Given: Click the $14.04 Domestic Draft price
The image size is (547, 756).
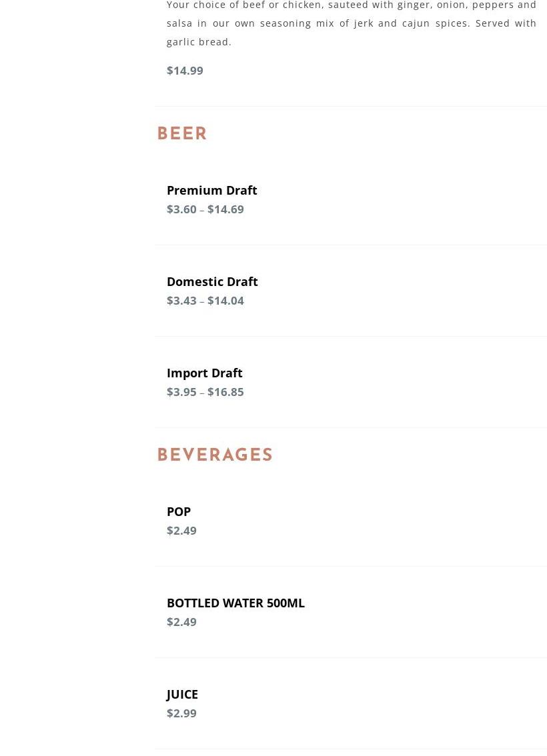Looking at the screenshot, I should point(225,300).
